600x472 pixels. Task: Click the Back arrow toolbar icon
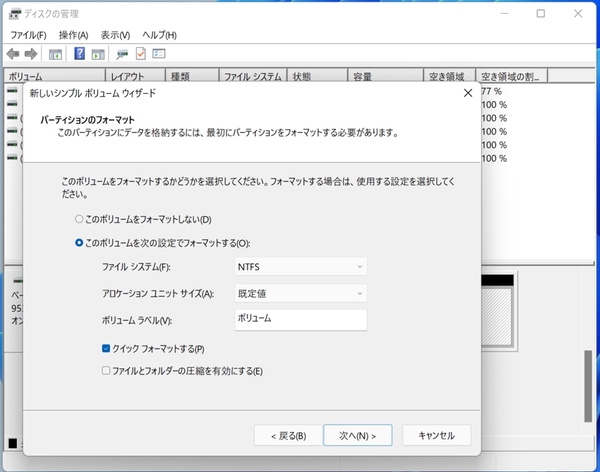coord(13,54)
